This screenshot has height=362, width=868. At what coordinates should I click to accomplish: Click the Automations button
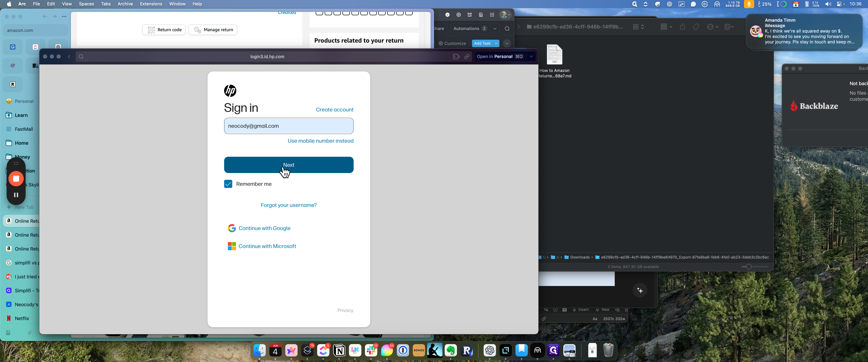tap(470, 29)
